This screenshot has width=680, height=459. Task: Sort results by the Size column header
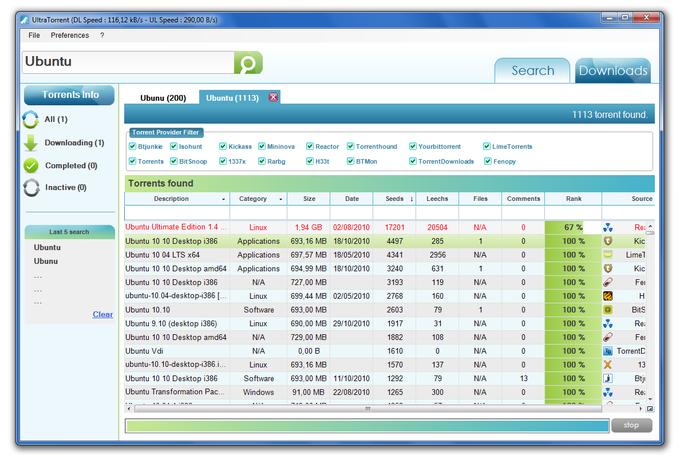pos(309,199)
